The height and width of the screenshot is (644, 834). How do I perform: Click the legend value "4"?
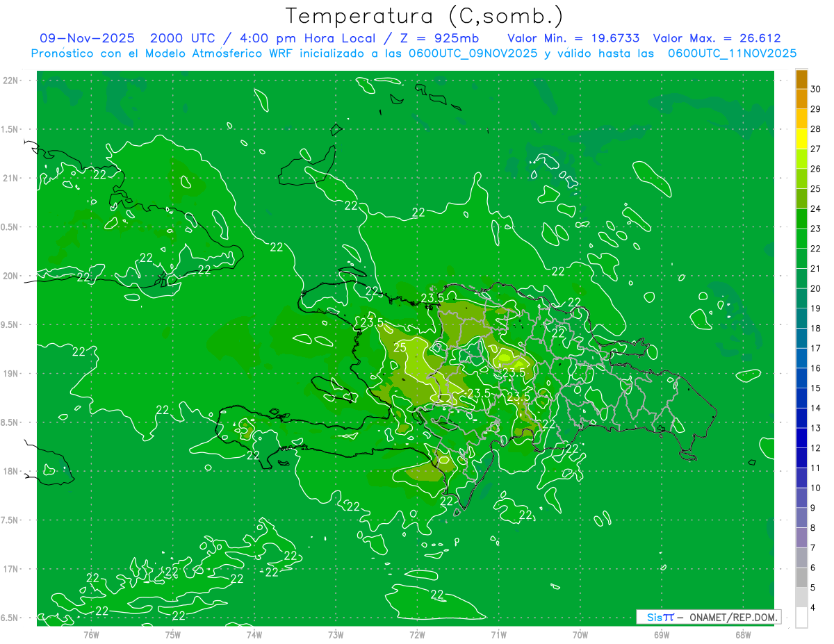[x=814, y=607]
